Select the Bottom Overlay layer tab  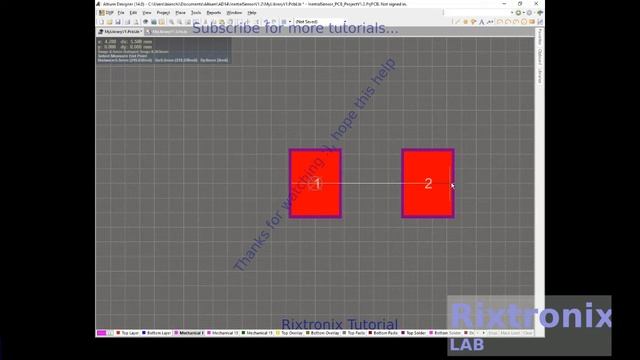[x=322, y=333]
